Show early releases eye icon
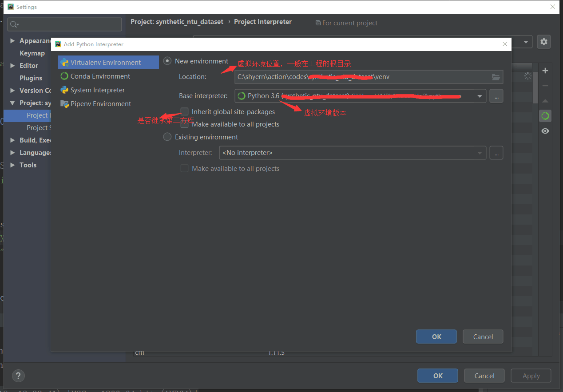 coord(545,131)
